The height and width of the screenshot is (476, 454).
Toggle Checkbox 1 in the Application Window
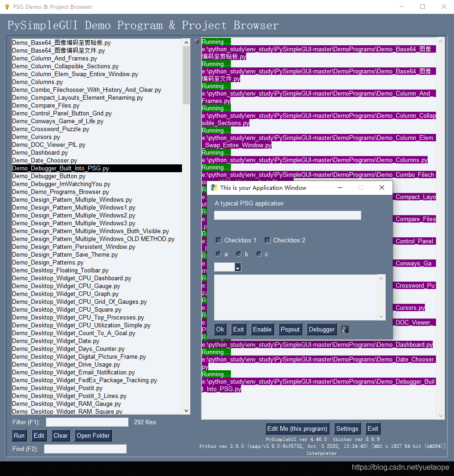pyautogui.click(x=218, y=241)
